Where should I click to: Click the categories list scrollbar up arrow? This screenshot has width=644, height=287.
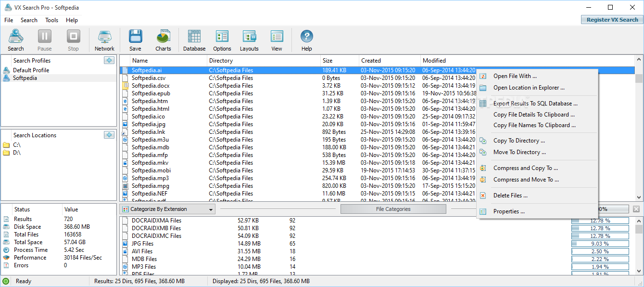point(639,221)
